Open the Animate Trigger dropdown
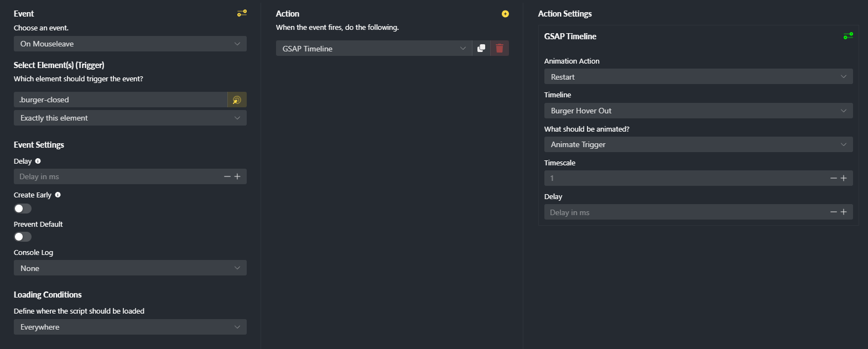Image resolution: width=868 pixels, height=349 pixels. pyautogui.click(x=698, y=144)
